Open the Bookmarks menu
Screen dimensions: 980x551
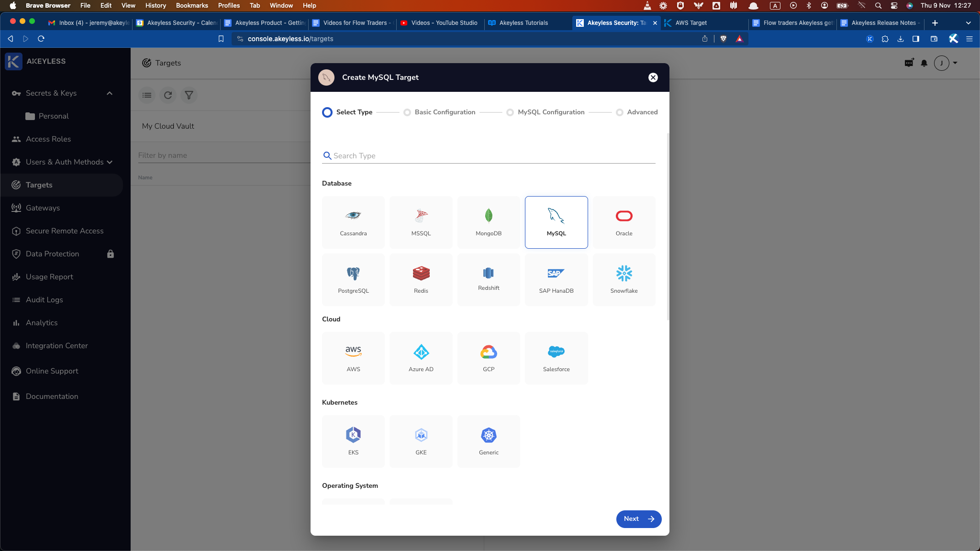click(191, 5)
